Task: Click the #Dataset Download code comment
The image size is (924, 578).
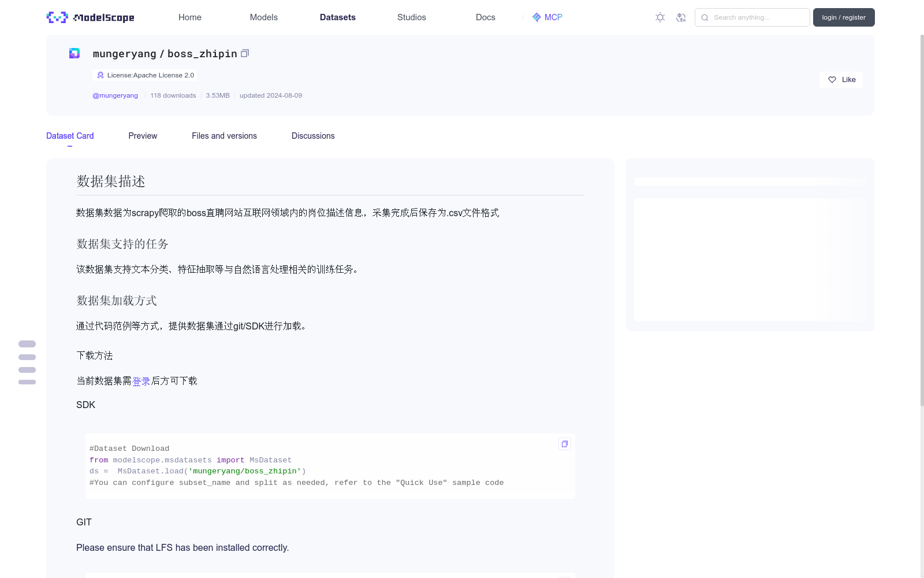Action: coord(129,449)
